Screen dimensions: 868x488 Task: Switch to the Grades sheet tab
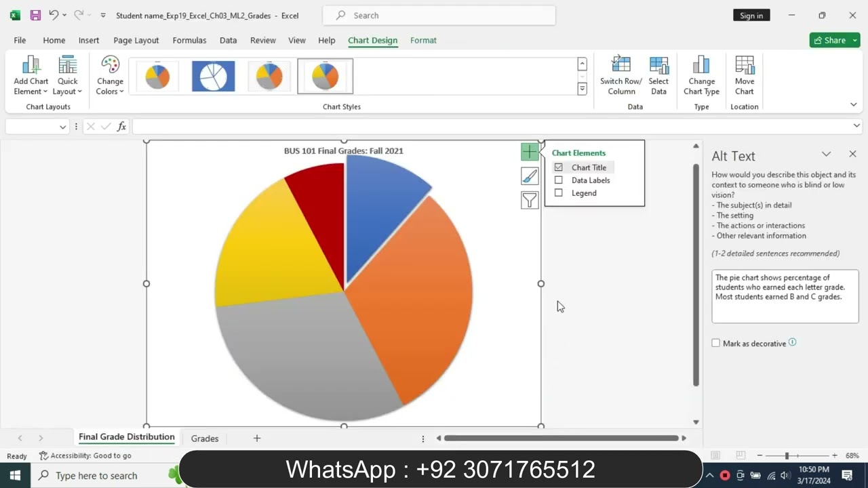click(x=205, y=439)
